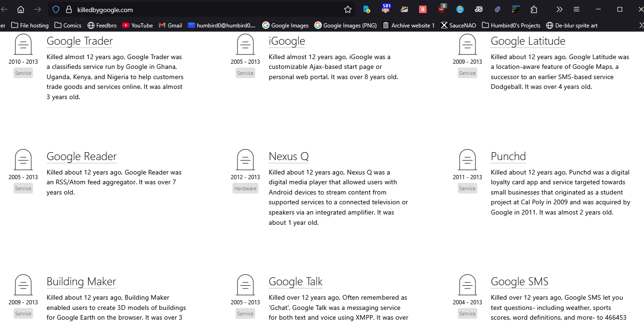Open the uBlock Origin extension icon

tap(441, 9)
